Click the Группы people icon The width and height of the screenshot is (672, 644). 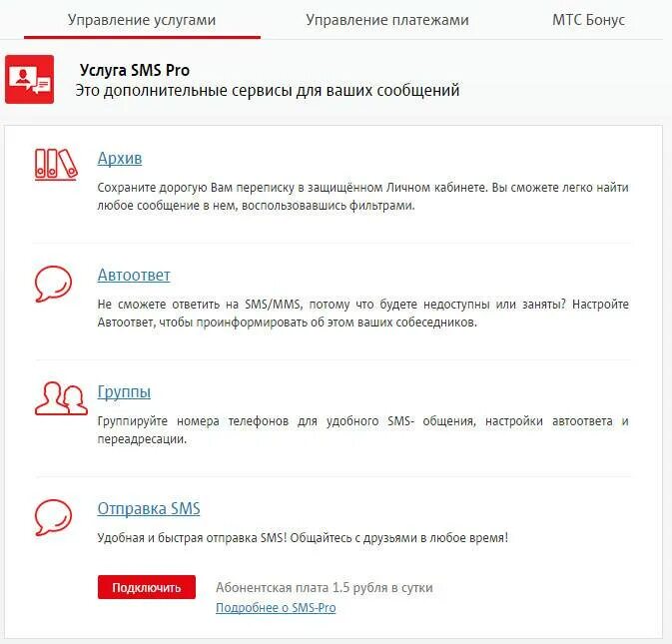click(61, 398)
